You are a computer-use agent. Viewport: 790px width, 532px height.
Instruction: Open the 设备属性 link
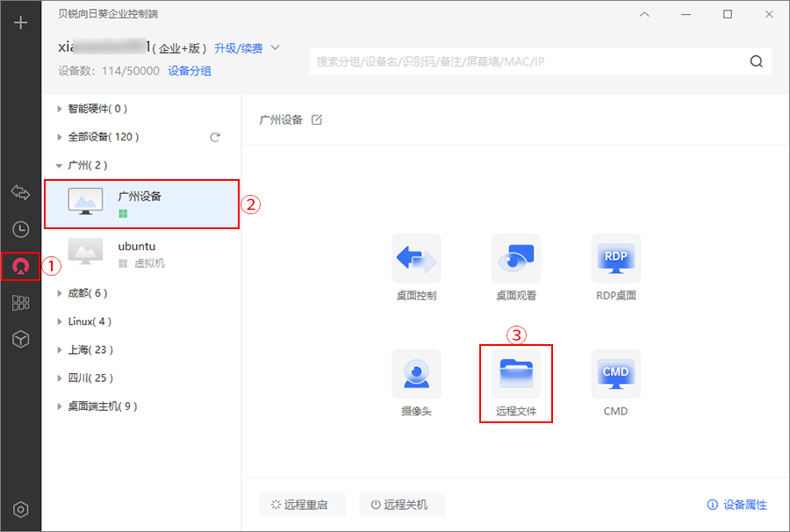pos(736,505)
